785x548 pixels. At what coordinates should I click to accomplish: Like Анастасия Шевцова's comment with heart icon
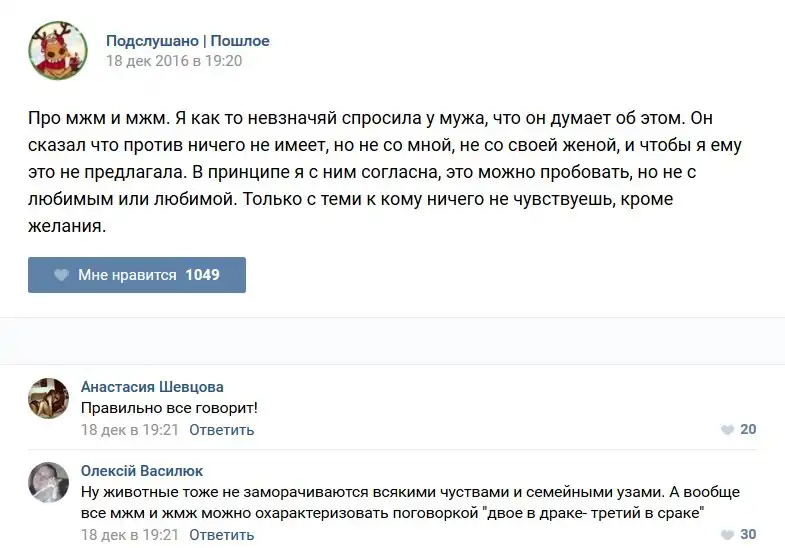(x=727, y=430)
